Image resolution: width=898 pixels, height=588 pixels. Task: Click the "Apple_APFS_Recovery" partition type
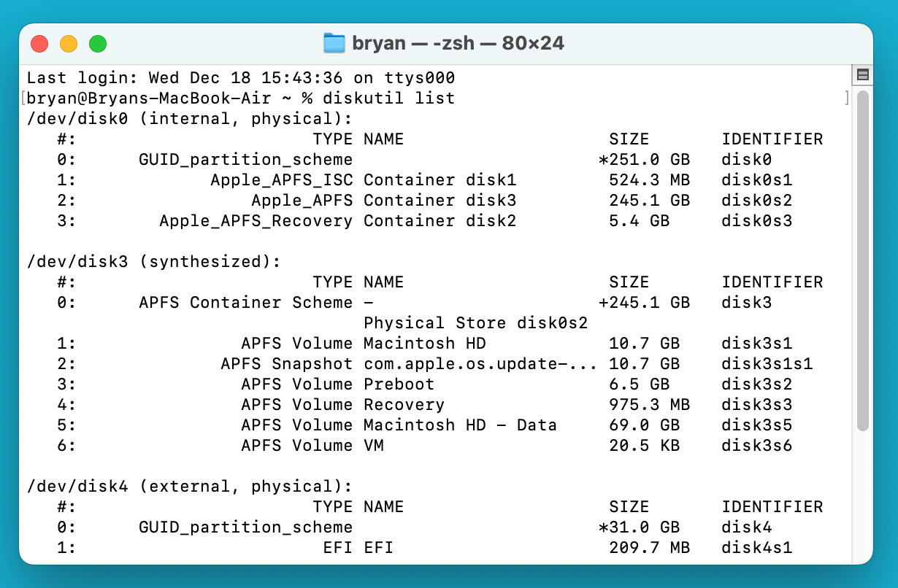tap(256, 220)
